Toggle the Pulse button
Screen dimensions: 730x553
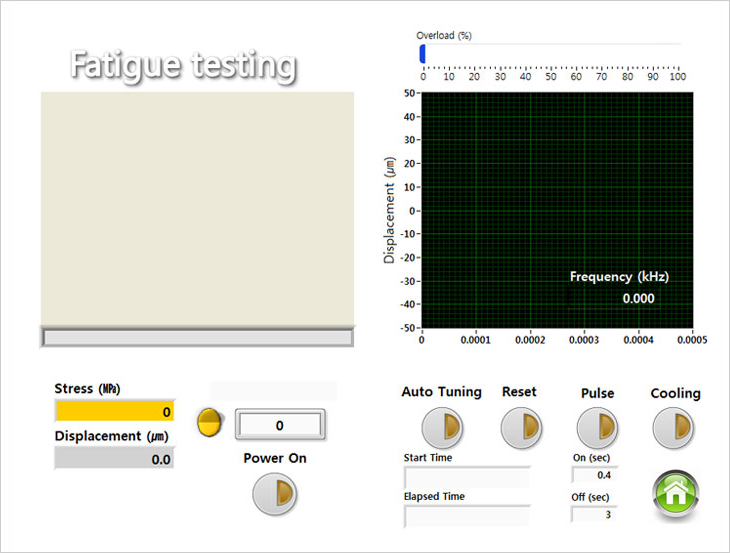coord(597,428)
